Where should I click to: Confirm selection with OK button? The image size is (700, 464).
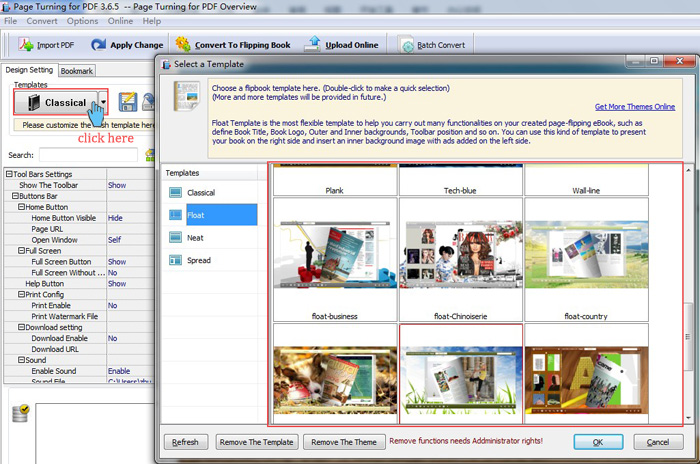[x=598, y=442]
